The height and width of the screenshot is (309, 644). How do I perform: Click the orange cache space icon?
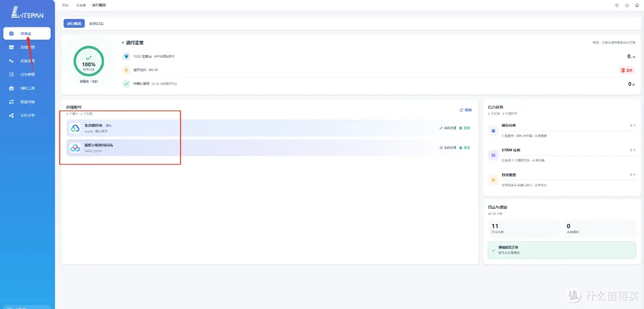click(x=126, y=70)
